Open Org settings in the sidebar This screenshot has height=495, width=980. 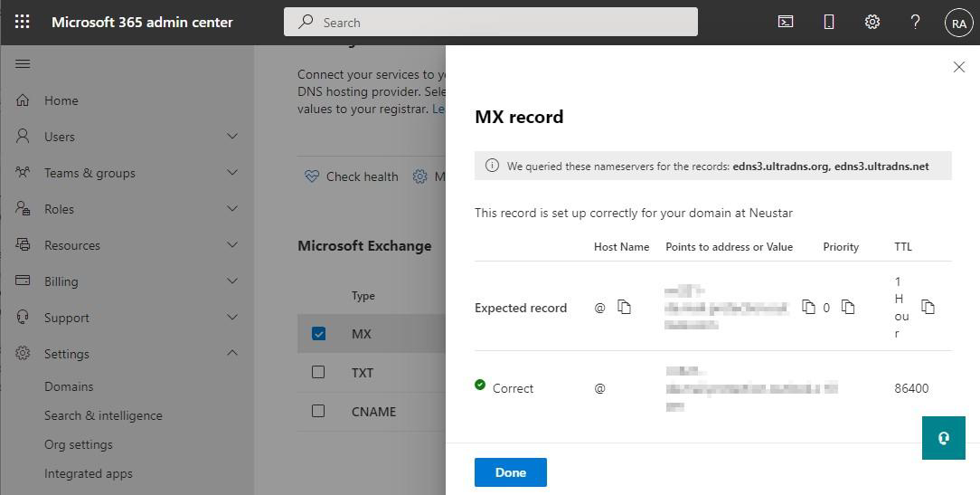tap(79, 444)
